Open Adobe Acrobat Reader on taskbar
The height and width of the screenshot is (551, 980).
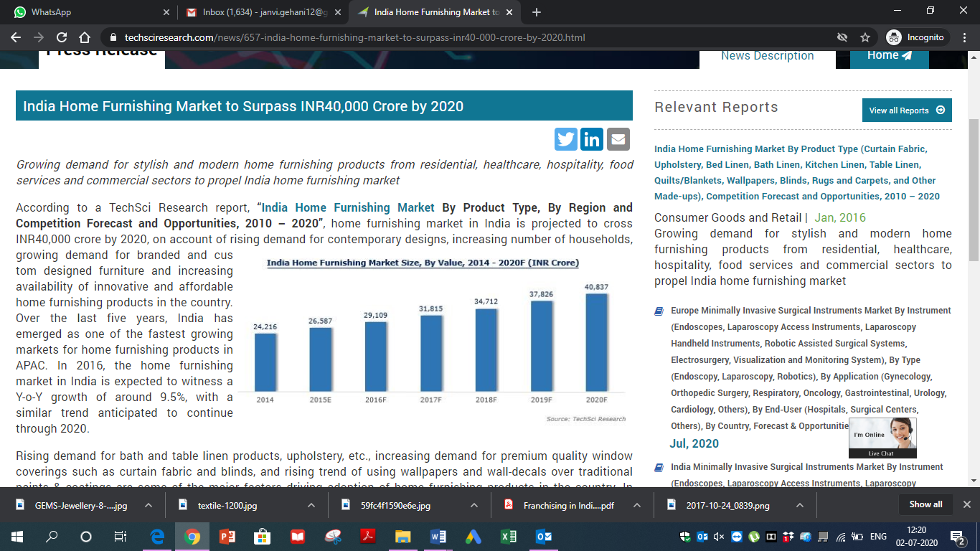click(x=367, y=536)
